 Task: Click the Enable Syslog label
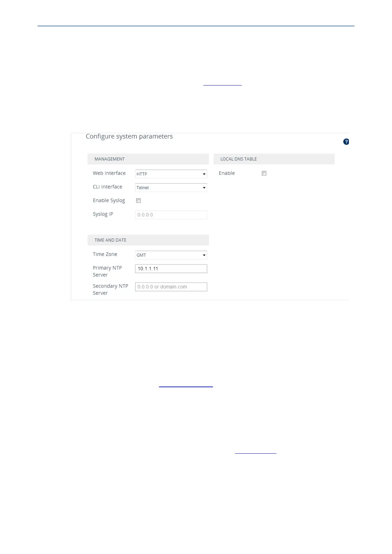(109, 201)
